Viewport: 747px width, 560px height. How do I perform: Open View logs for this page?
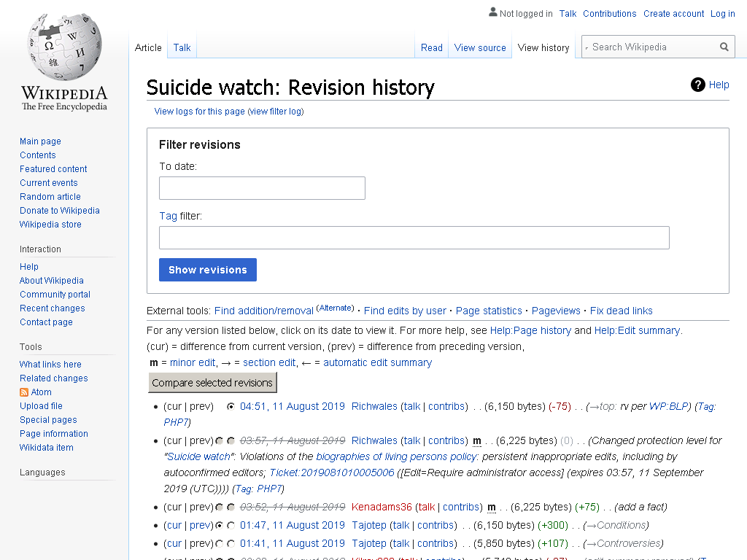(x=200, y=112)
